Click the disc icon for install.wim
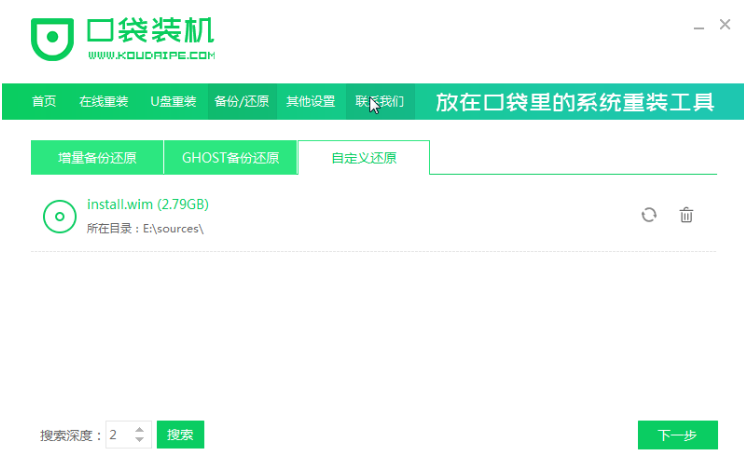 (59, 215)
